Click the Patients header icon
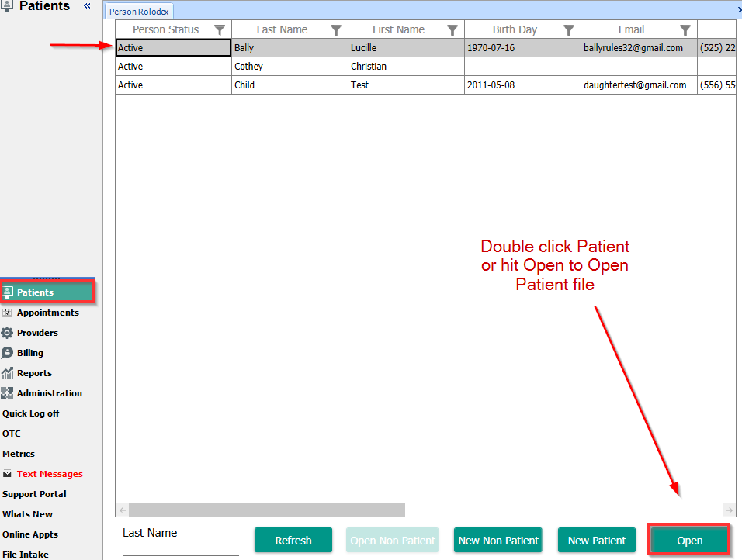Image resolution: width=742 pixels, height=560 pixels. 7,5
